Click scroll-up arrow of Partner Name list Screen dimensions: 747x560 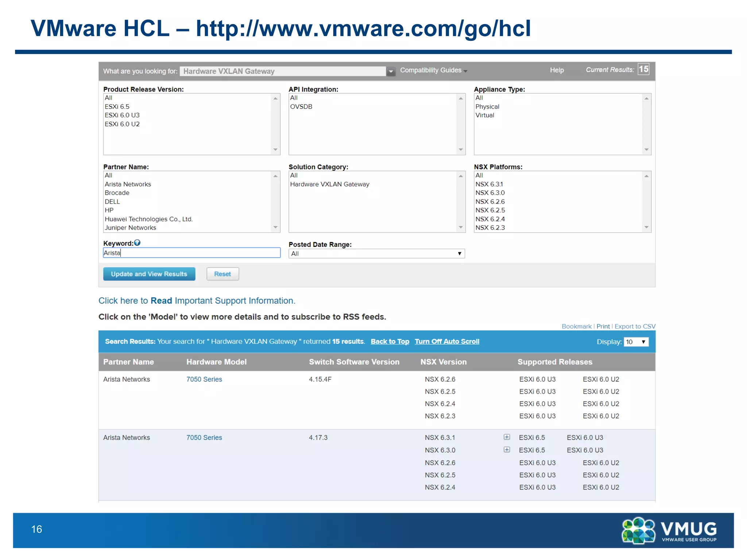click(275, 176)
